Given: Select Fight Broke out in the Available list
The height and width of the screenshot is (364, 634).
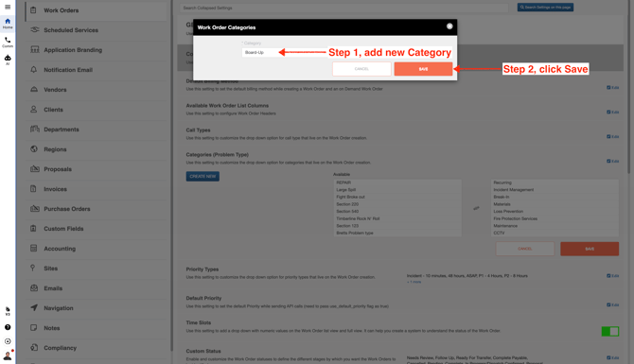Looking at the screenshot, I should (397, 198).
